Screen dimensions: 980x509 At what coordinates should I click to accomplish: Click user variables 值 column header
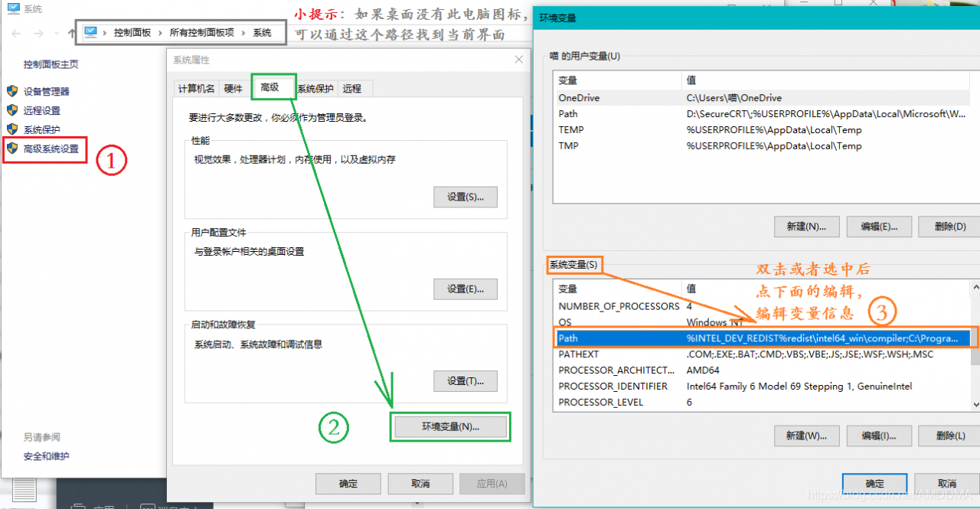pos(825,80)
